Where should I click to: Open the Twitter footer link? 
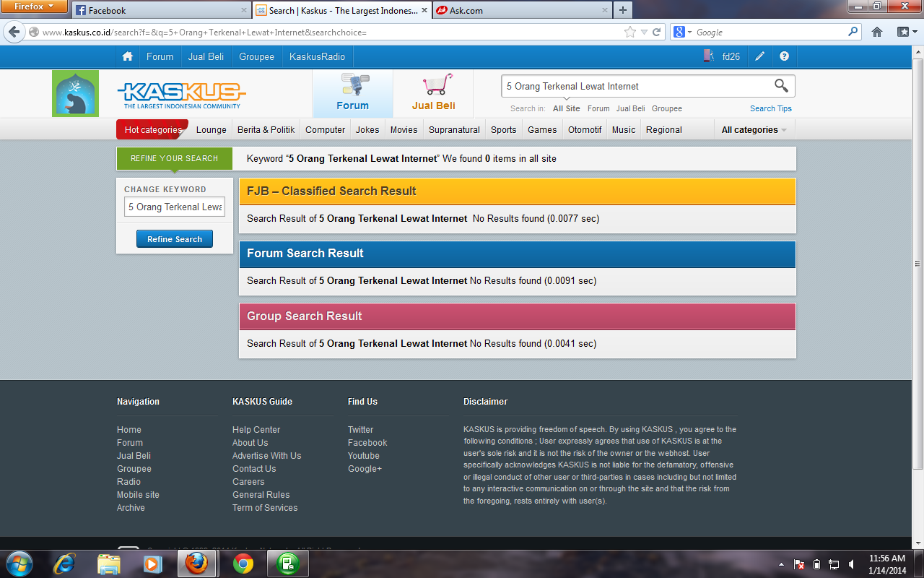click(361, 430)
